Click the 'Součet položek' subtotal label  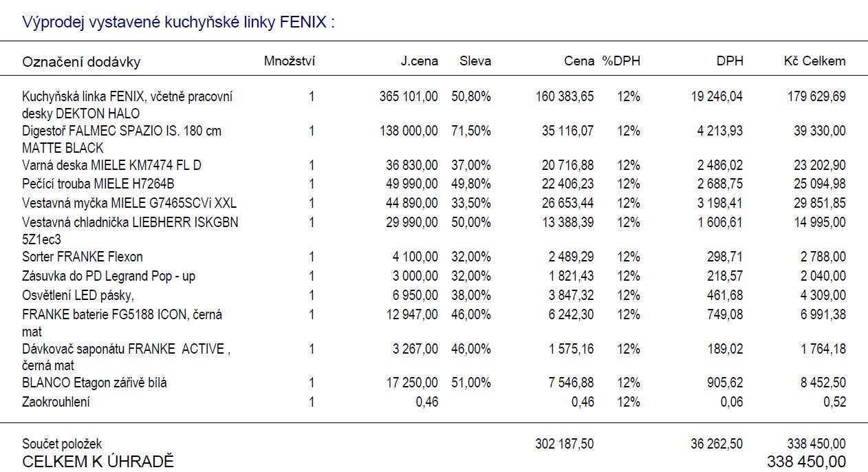(62, 444)
